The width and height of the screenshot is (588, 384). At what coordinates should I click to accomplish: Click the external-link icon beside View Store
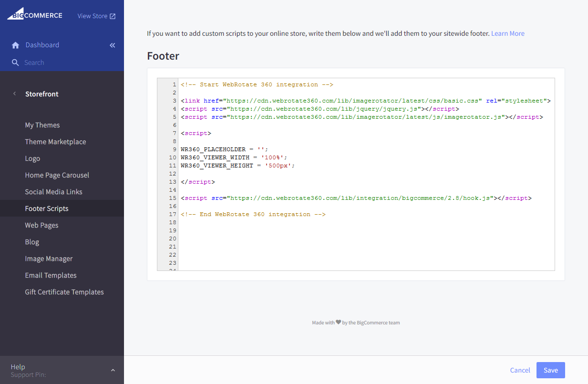click(113, 16)
